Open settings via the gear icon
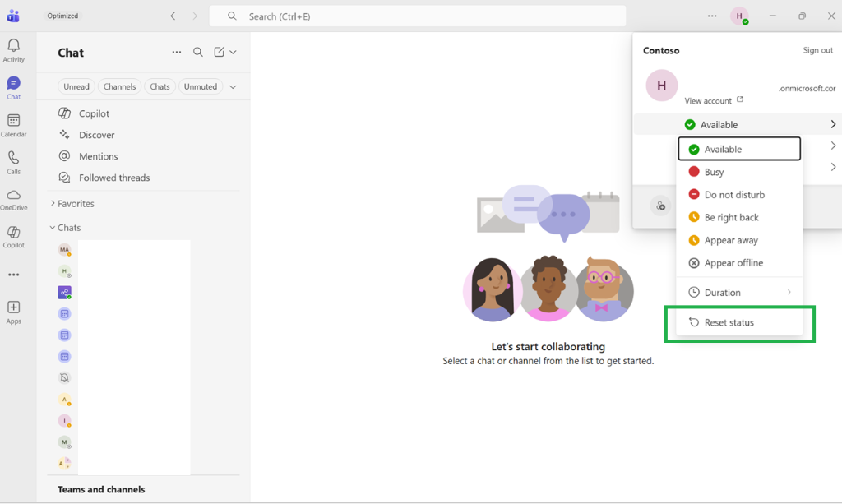This screenshot has width=842, height=504. 661,206
